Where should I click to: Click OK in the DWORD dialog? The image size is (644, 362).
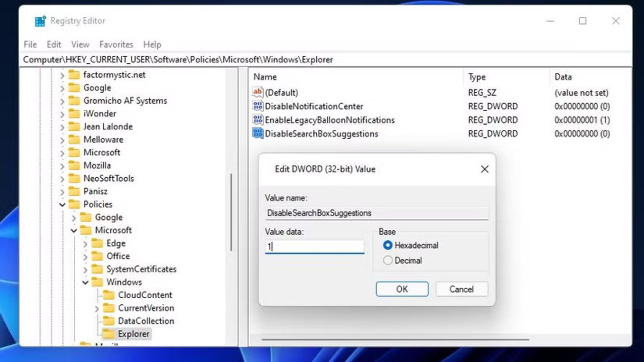[x=402, y=289]
